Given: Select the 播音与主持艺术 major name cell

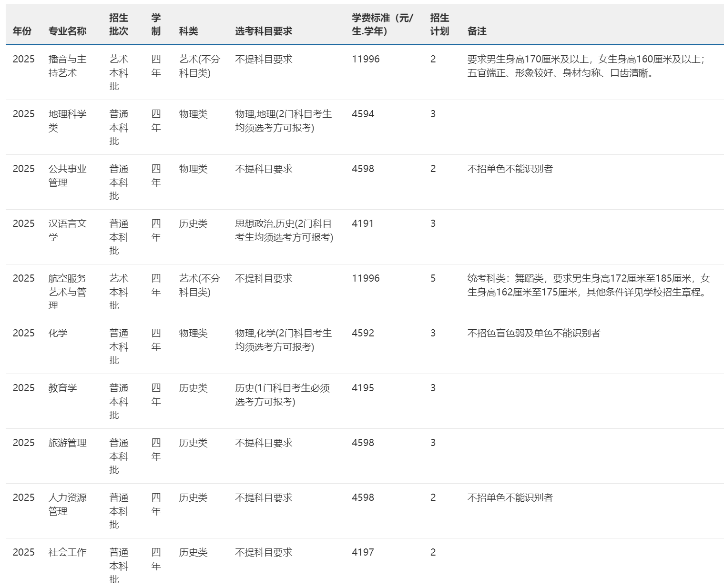Looking at the screenshot, I should click(67, 66).
